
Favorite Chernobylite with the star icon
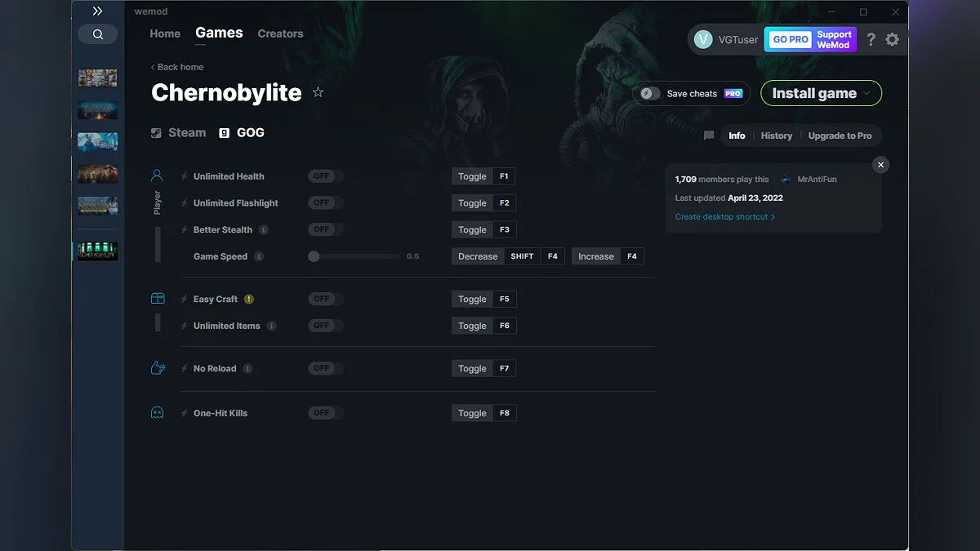pos(318,92)
